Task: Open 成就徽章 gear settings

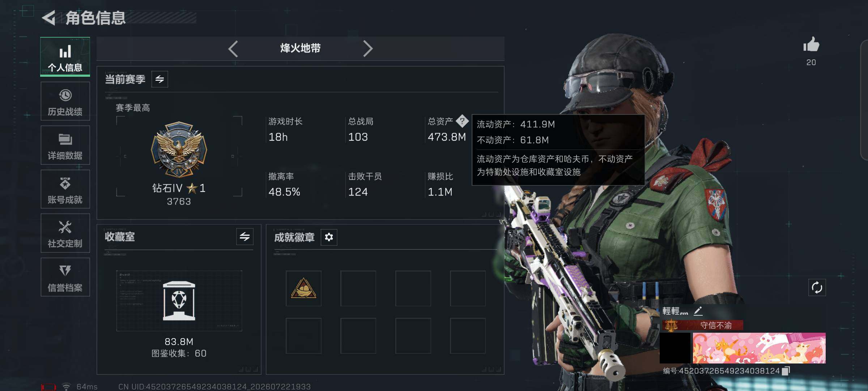Action: click(329, 237)
